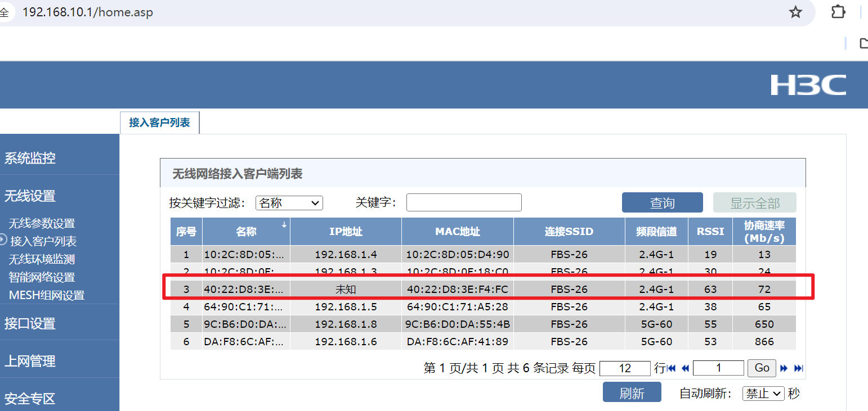Click the rate cell showing 866
868x411 pixels.
764,342
